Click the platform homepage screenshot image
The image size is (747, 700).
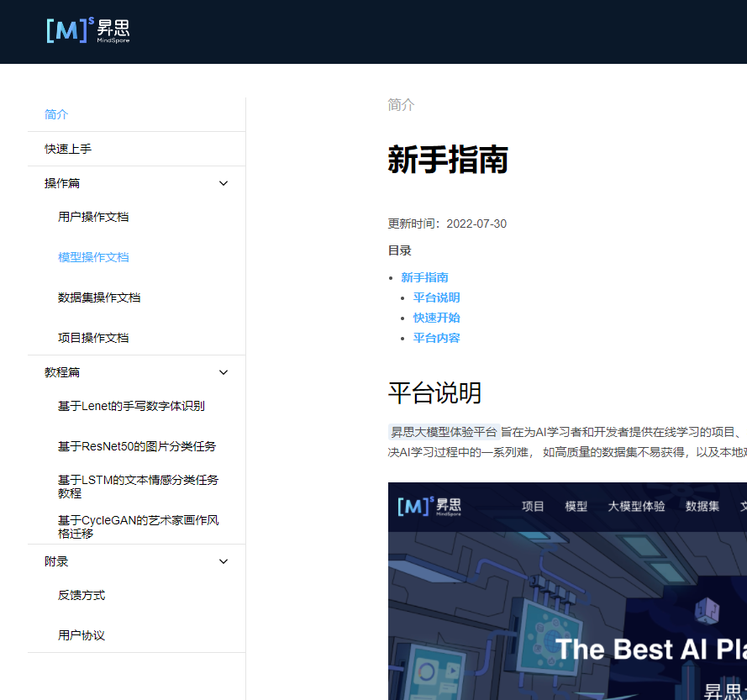click(567, 591)
